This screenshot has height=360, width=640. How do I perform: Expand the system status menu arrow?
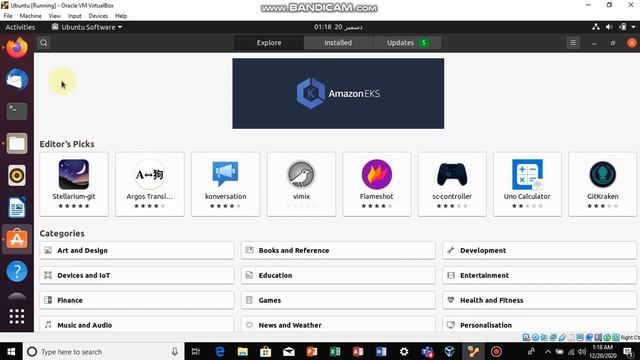click(x=633, y=27)
